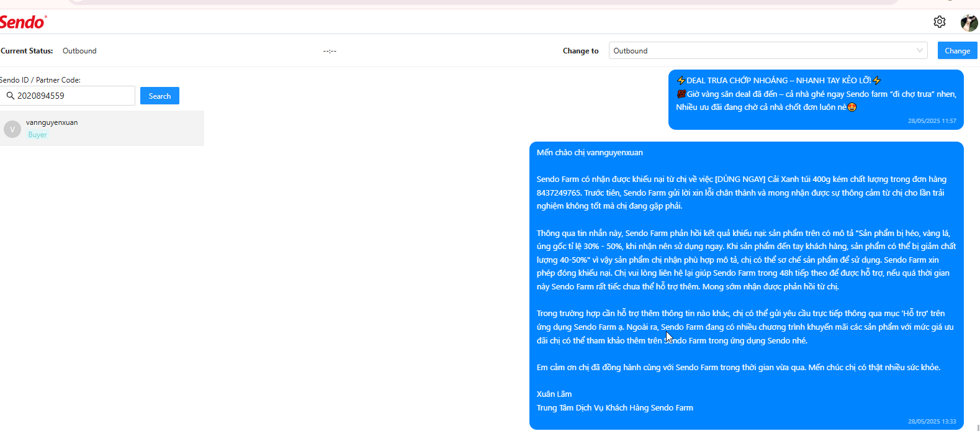Open the user profile avatar

pos(969,22)
